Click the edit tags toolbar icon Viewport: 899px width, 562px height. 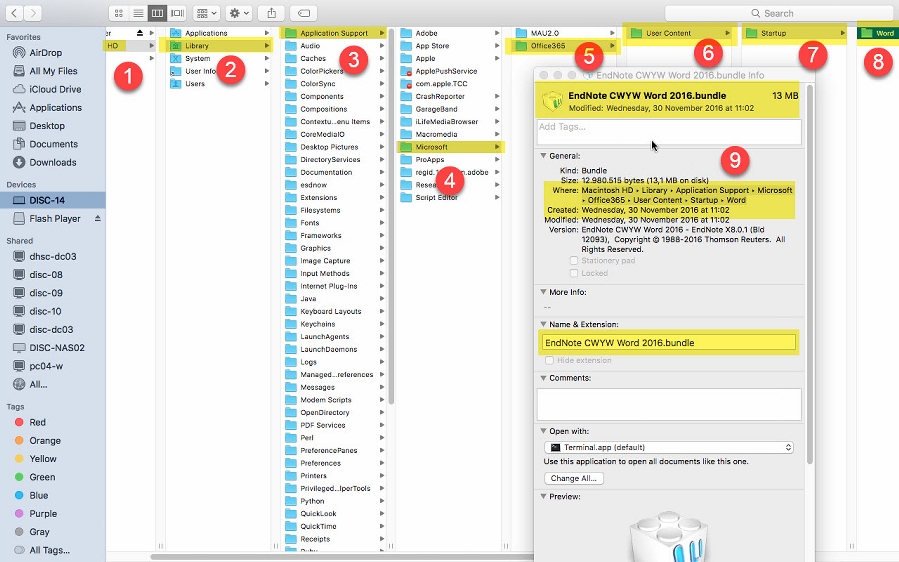304,13
